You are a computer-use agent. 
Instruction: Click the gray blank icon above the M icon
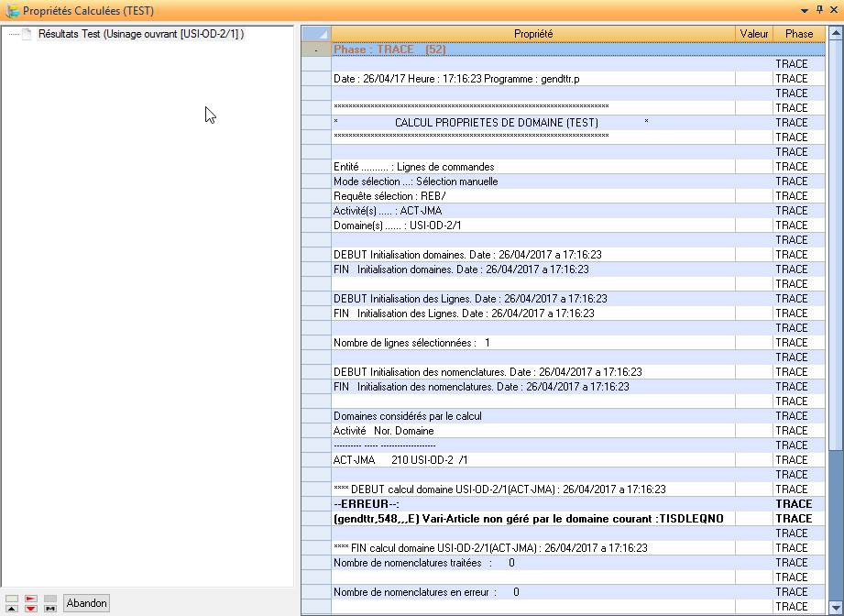point(49,598)
